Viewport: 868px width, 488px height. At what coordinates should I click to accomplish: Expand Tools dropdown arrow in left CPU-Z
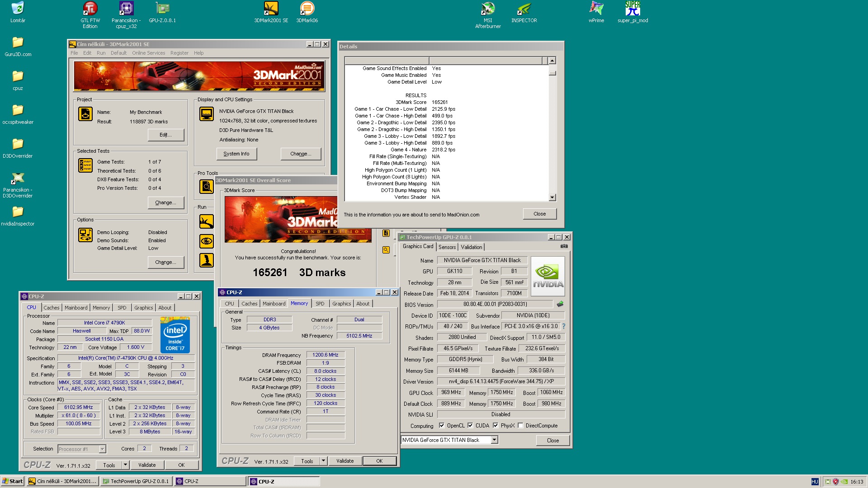[x=125, y=465]
